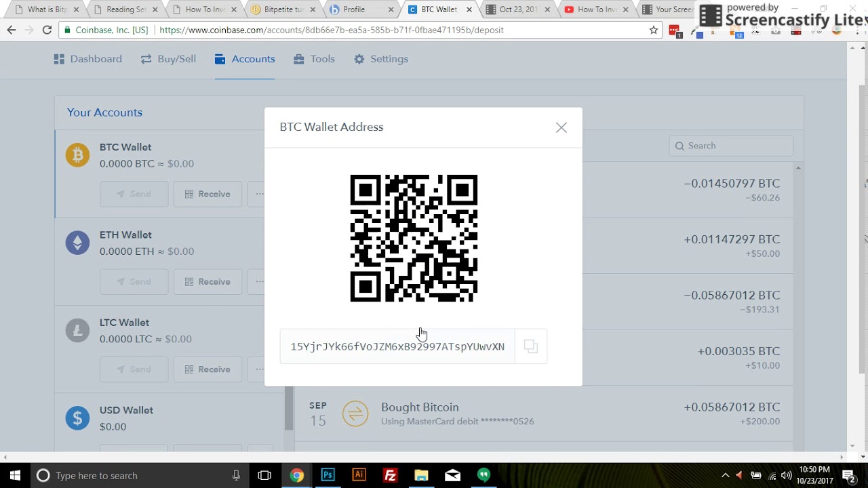The width and height of the screenshot is (868, 488).
Task: Click the Bought Bitcoin exchange icon
Action: pyautogui.click(x=355, y=413)
